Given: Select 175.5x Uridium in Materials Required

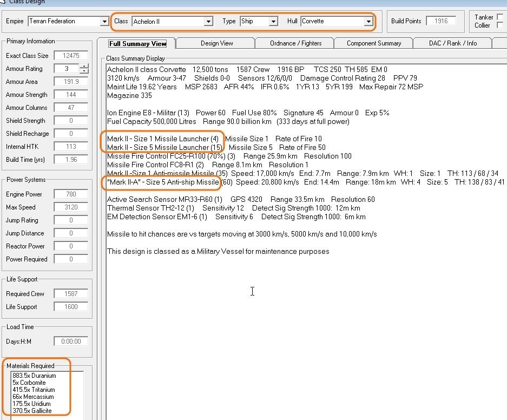Looking at the screenshot, I should (x=31, y=404).
